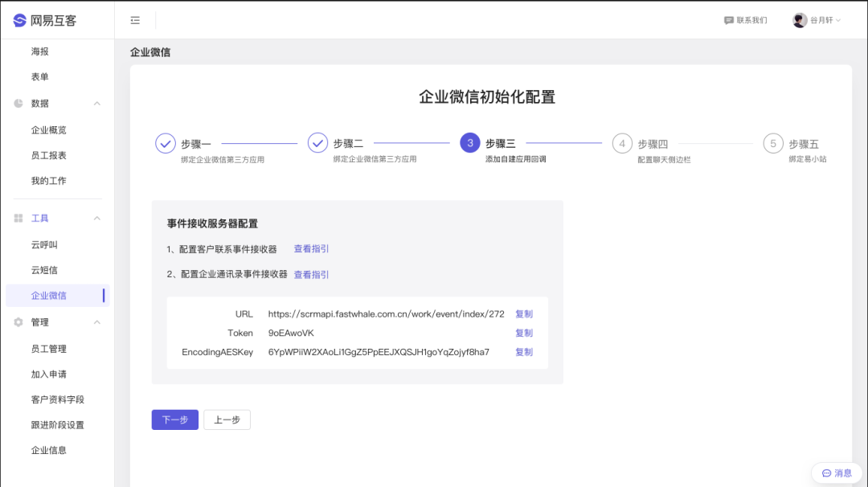The height and width of the screenshot is (487, 868).
Task: Open 加入申请 in the sidebar
Action: coord(49,374)
